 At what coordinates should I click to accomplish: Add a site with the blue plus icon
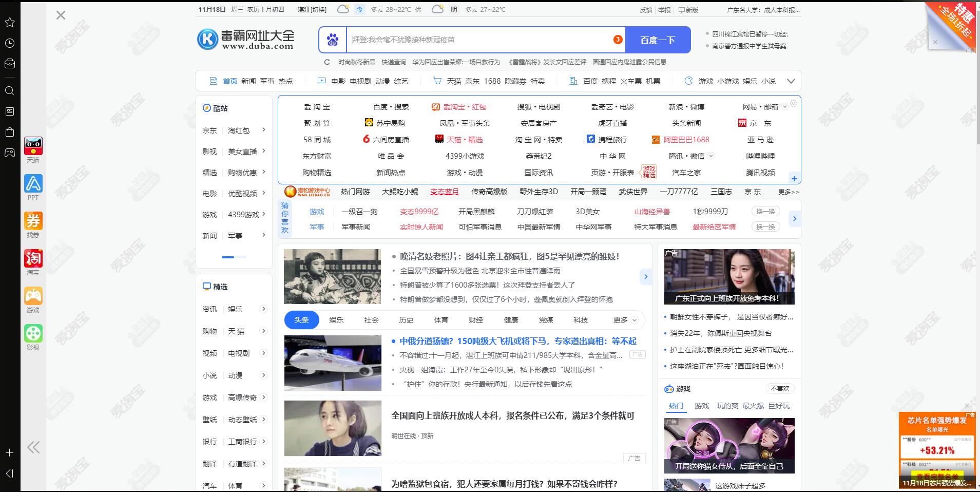(x=794, y=179)
